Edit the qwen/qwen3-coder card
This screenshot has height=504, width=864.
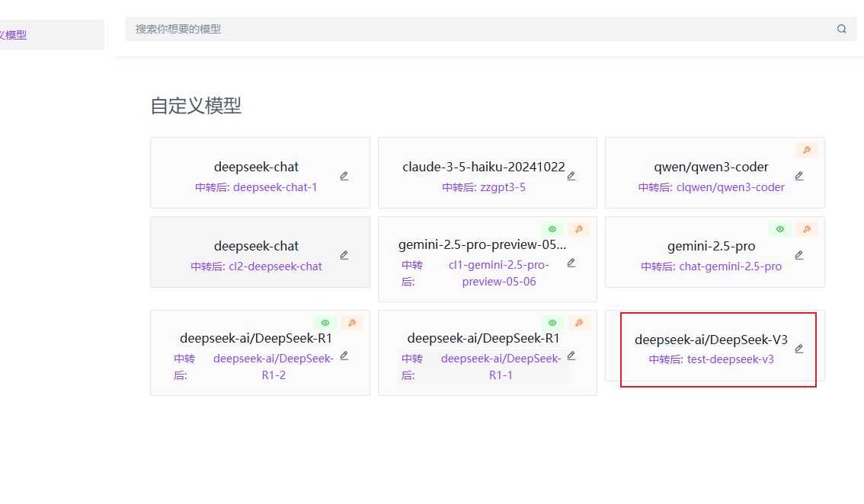pos(799,176)
